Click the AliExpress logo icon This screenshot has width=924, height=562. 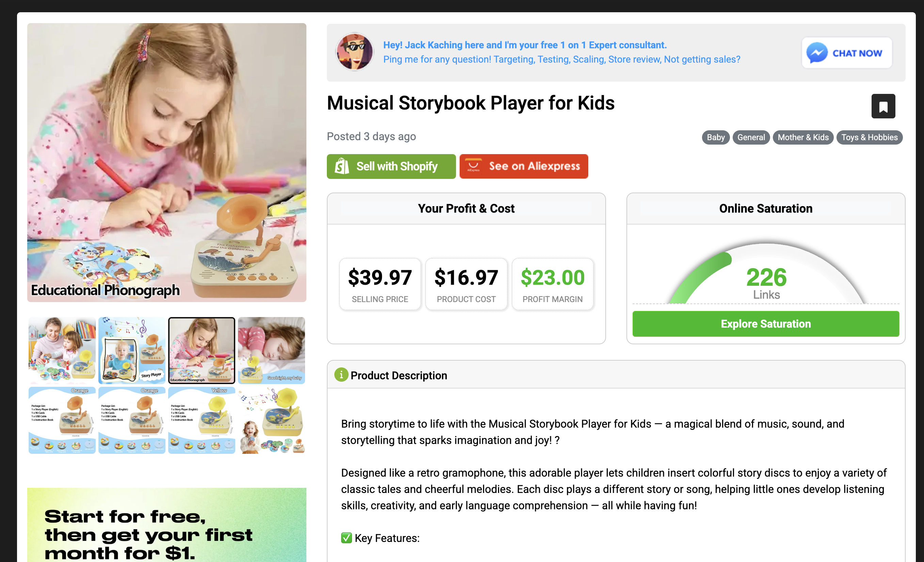(x=473, y=166)
